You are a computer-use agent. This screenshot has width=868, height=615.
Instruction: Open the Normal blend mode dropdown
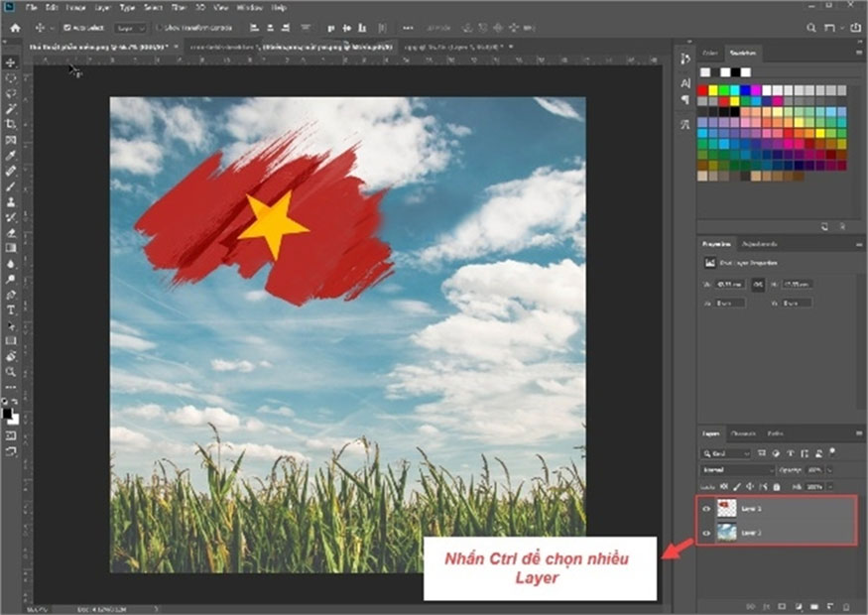click(x=737, y=469)
